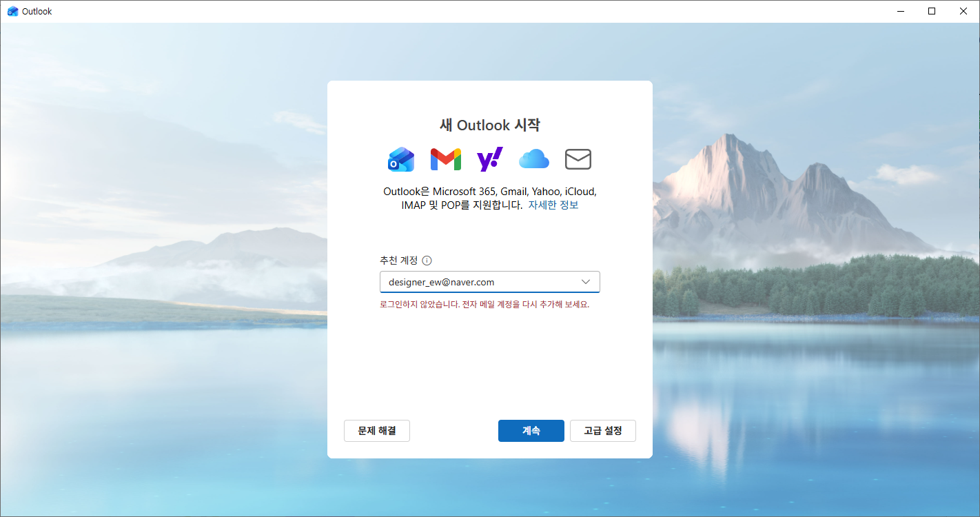Image resolution: width=980 pixels, height=517 pixels.
Task: Click the generic mail envelope icon
Action: (x=578, y=159)
